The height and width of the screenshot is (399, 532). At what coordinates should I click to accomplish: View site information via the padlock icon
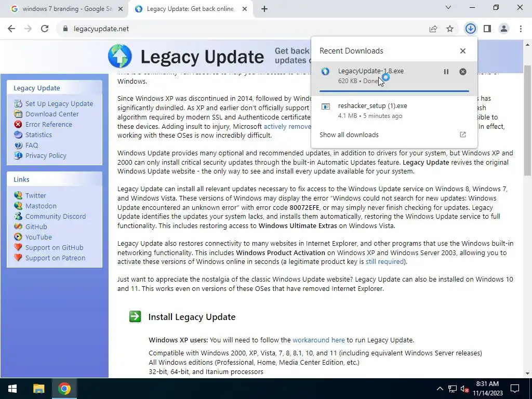[x=65, y=29]
